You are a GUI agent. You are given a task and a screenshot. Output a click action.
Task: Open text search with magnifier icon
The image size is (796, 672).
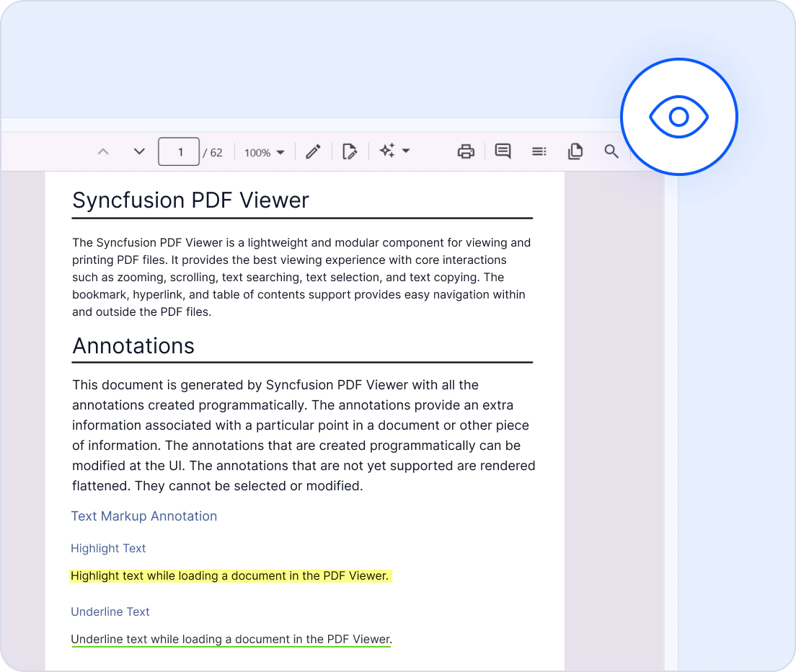[611, 151]
